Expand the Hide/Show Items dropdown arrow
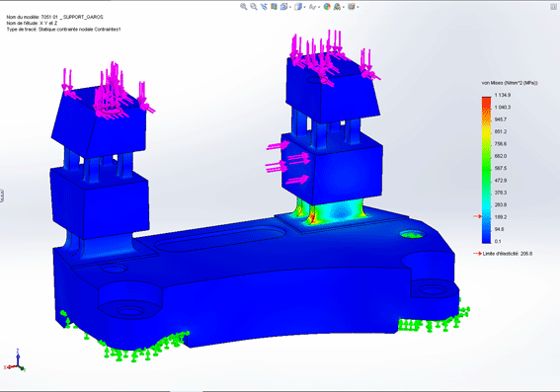The image size is (560, 392). point(319,7)
